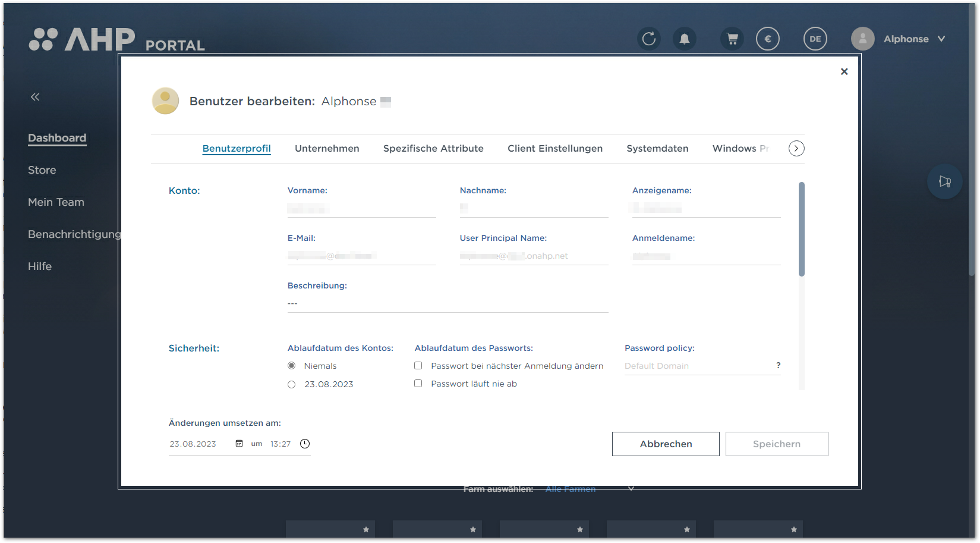Click the E-Mail input field
Screen dimensions: 980x543
pos(362,256)
